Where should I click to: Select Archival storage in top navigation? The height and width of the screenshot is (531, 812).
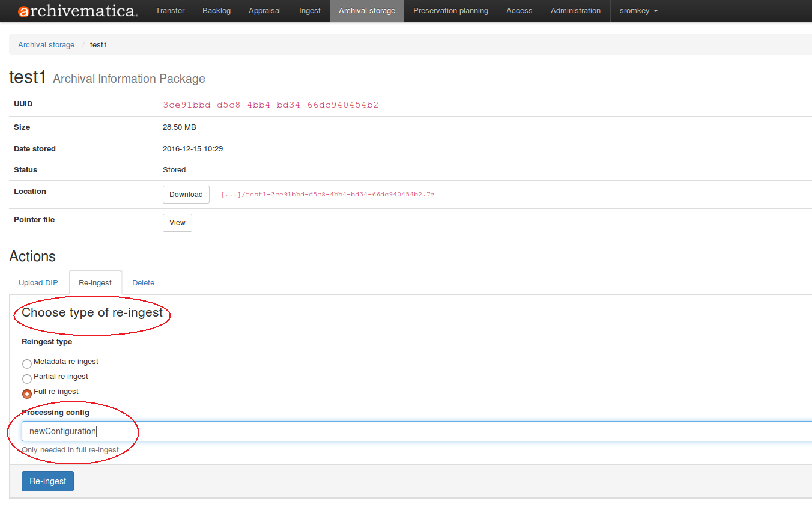[367, 11]
